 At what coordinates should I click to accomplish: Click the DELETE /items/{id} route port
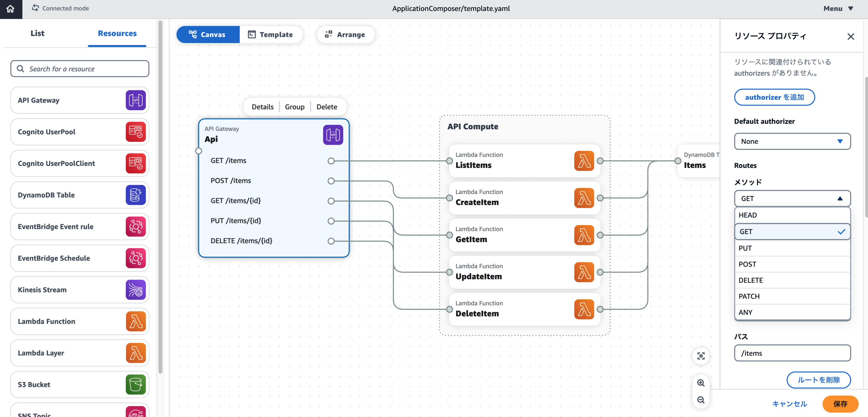click(331, 241)
